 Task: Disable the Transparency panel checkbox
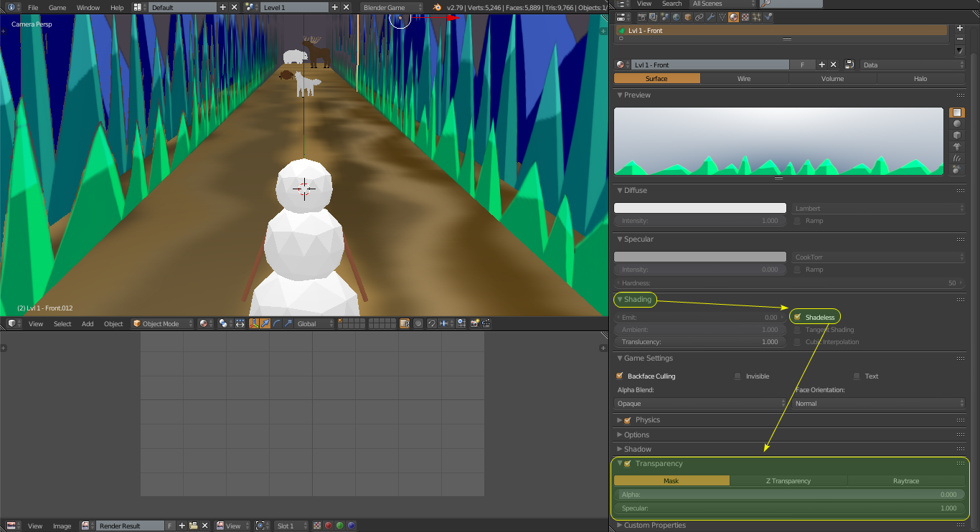pyautogui.click(x=628, y=463)
